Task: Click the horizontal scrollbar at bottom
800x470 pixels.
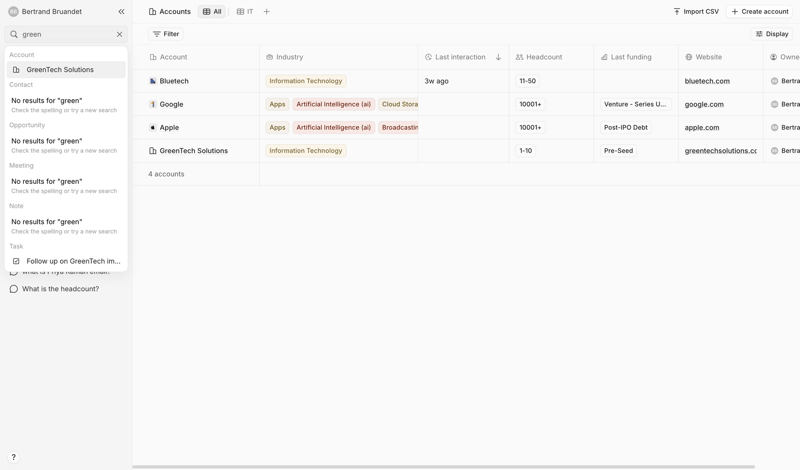Action: click(x=443, y=466)
